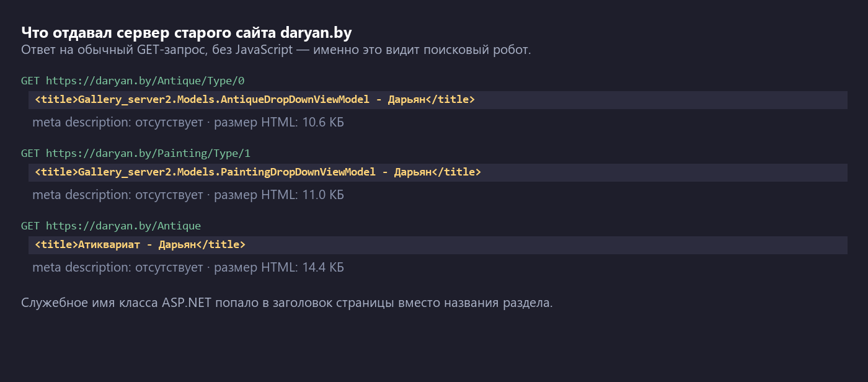Select the PaintingDropDownViewModel title code block
Image resolution: width=868 pixels, height=382 pixels.
[x=438, y=172]
